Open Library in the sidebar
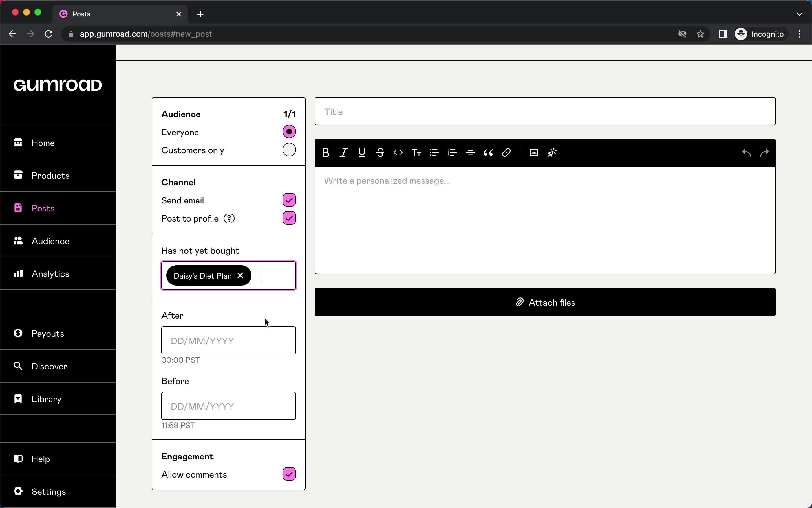812x508 pixels. pos(58,399)
